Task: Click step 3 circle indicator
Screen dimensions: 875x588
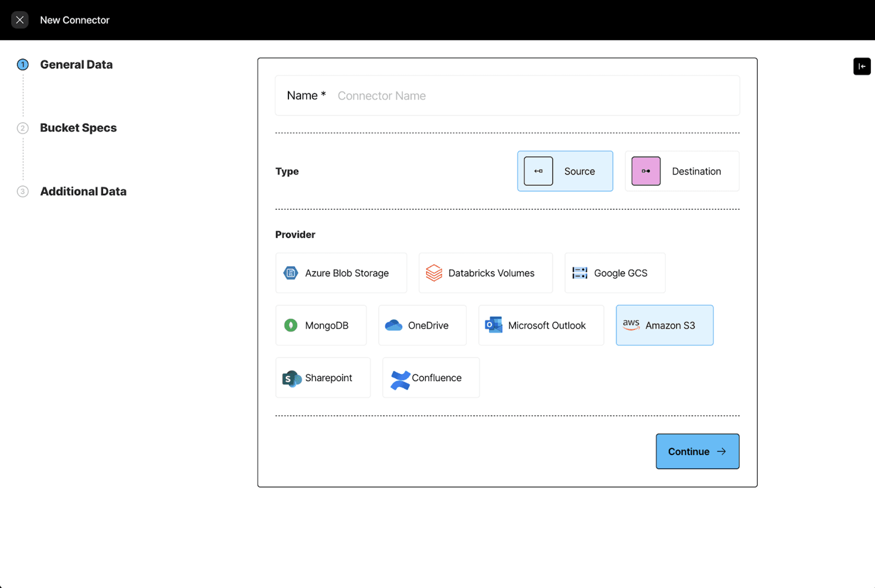Action: pos(23,191)
